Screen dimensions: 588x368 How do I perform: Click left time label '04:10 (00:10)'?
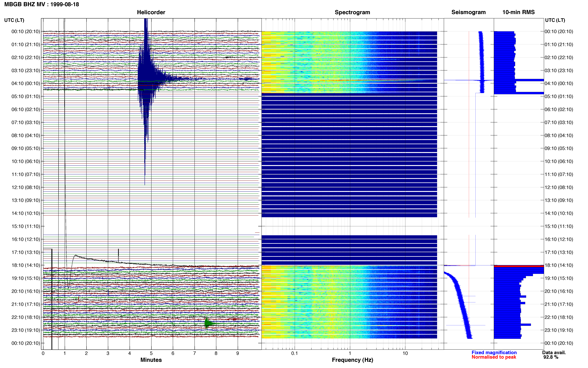[x=26, y=83]
